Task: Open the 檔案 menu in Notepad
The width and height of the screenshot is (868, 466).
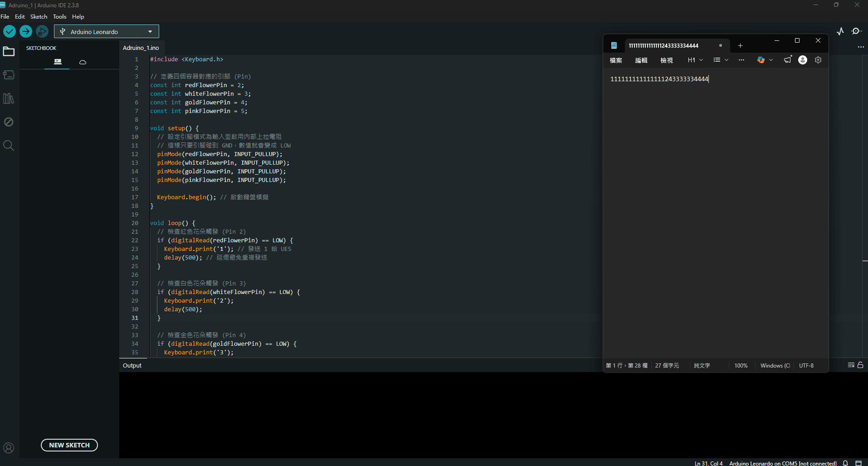Action: (x=616, y=60)
